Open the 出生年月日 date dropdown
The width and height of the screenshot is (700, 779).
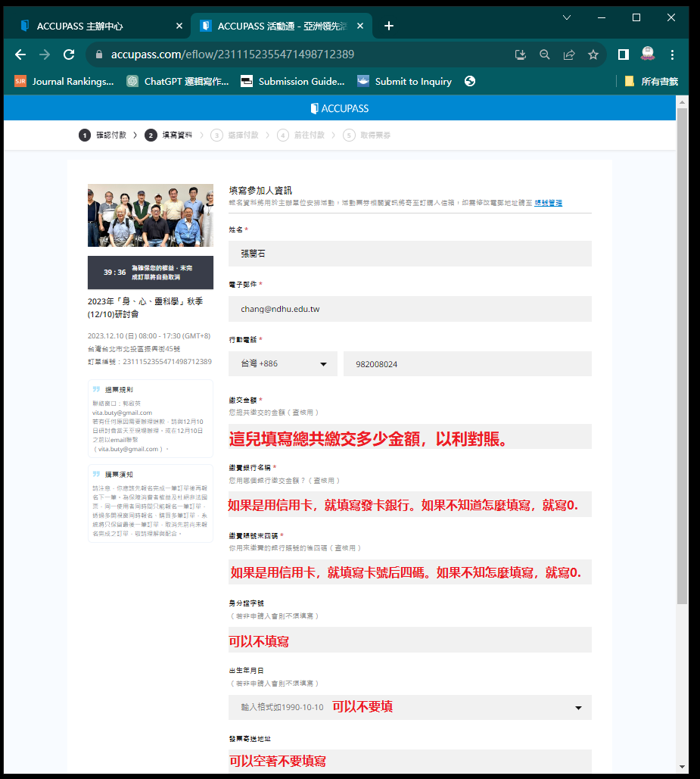578,708
